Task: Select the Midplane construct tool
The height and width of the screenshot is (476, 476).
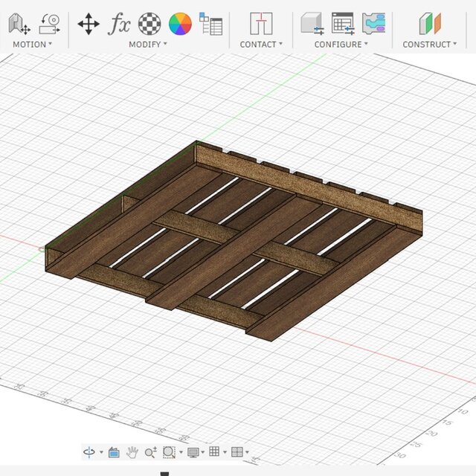Action: click(x=430, y=24)
